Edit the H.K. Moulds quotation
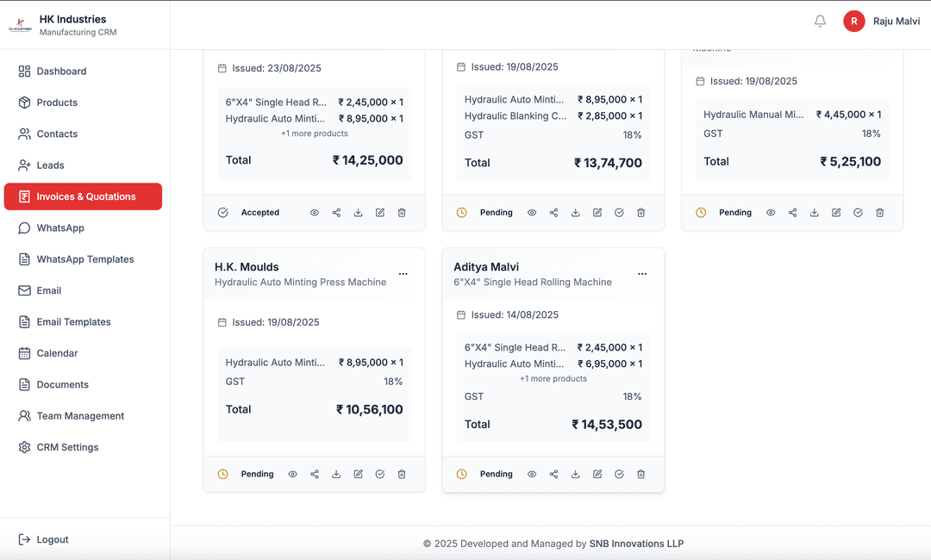Image resolution: width=931 pixels, height=560 pixels. pos(358,474)
